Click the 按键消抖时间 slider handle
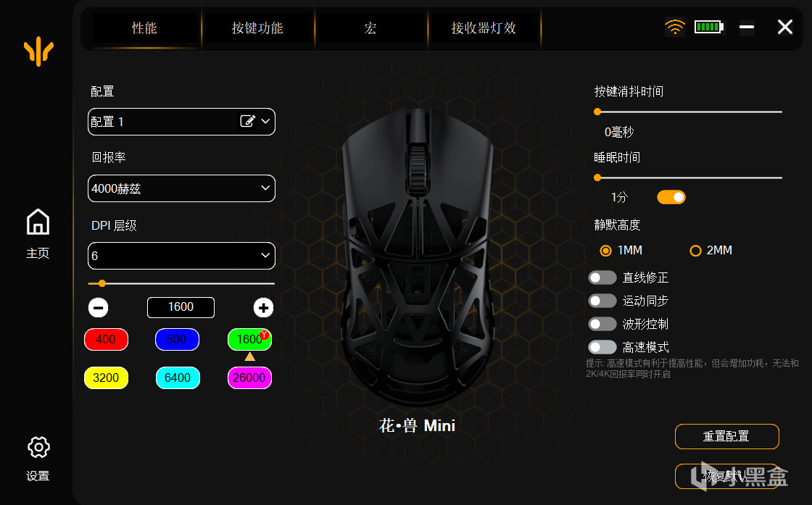The width and height of the screenshot is (812, 505). (x=597, y=112)
